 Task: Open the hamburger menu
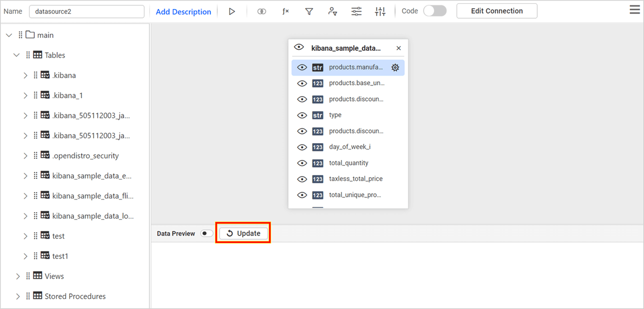coord(635,10)
